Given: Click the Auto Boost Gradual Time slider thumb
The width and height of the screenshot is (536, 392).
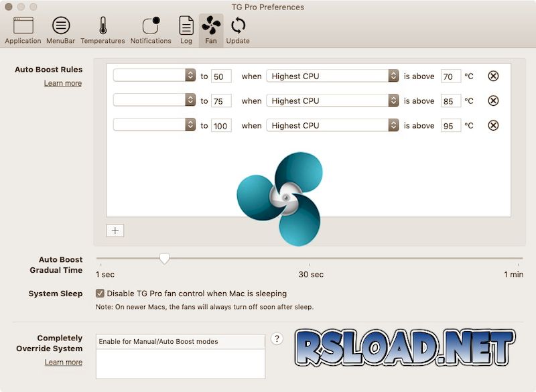Looking at the screenshot, I should [x=164, y=259].
